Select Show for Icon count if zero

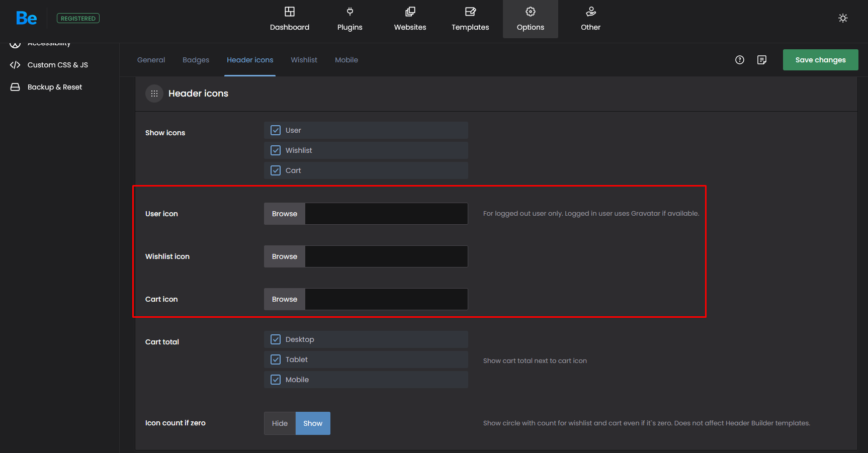pos(313,423)
